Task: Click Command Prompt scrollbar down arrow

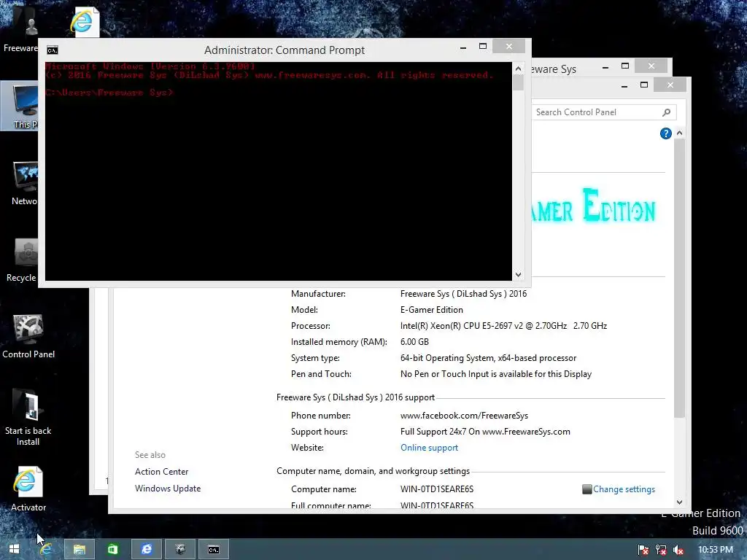Action: (x=519, y=275)
